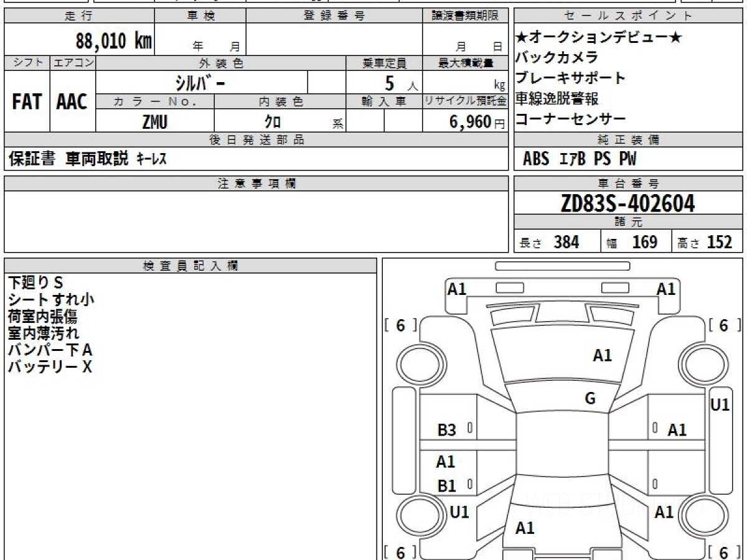Click the A1 mark on the hood

pos(602,356)
